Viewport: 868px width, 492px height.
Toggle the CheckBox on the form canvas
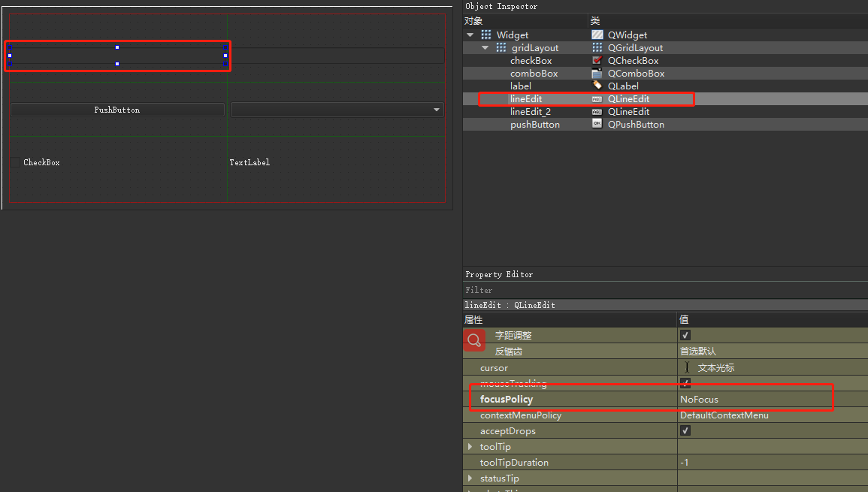pos(15,162)
